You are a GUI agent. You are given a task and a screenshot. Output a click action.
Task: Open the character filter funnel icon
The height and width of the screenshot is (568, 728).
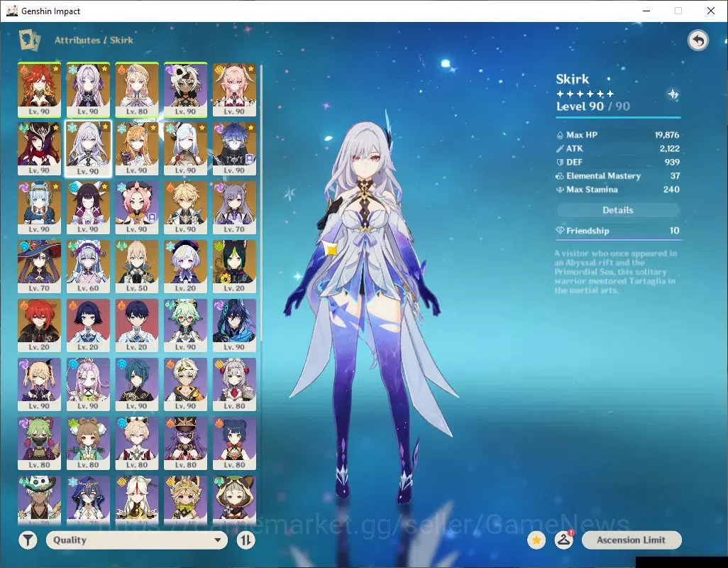click(x=28, y=540)
